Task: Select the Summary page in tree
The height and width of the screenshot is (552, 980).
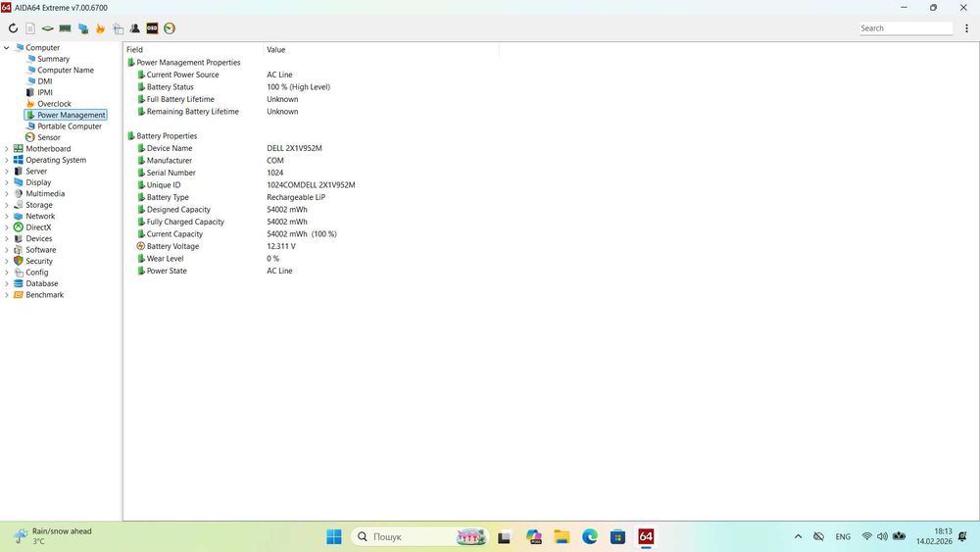Action: pyautogui.click(x=53, y=59)
